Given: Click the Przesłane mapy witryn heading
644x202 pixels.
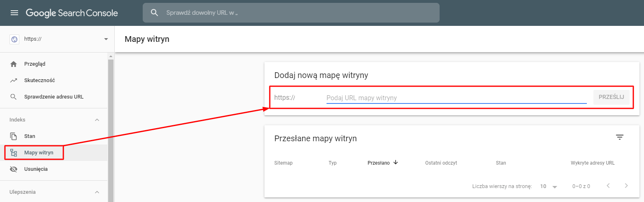Looking at the screenshot, I should tap(315, 139).
